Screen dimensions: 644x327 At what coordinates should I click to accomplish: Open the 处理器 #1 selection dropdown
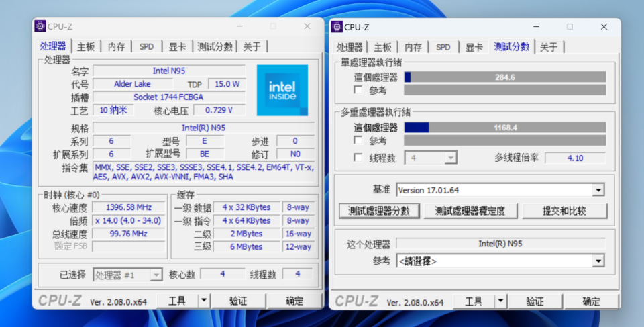click(127, 275)
